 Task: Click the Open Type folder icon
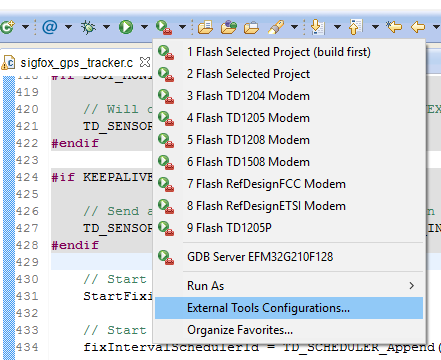(205, 27)
